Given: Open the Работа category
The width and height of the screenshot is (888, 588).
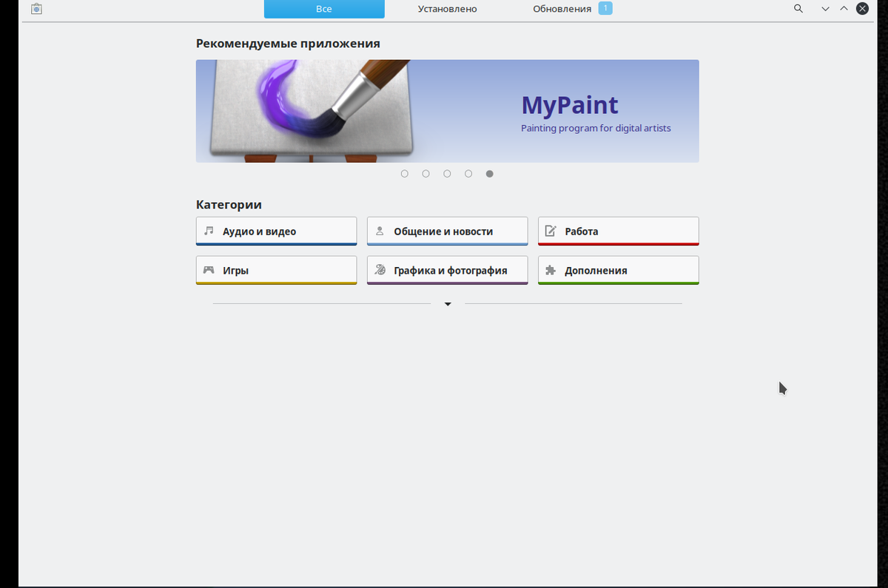Looking at the screenshot, I should (x=618, y=231).
